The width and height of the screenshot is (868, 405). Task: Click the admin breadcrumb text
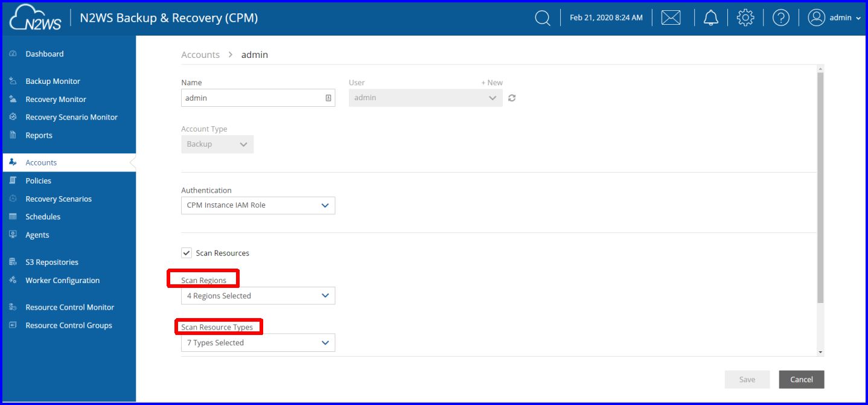(255, 55)
